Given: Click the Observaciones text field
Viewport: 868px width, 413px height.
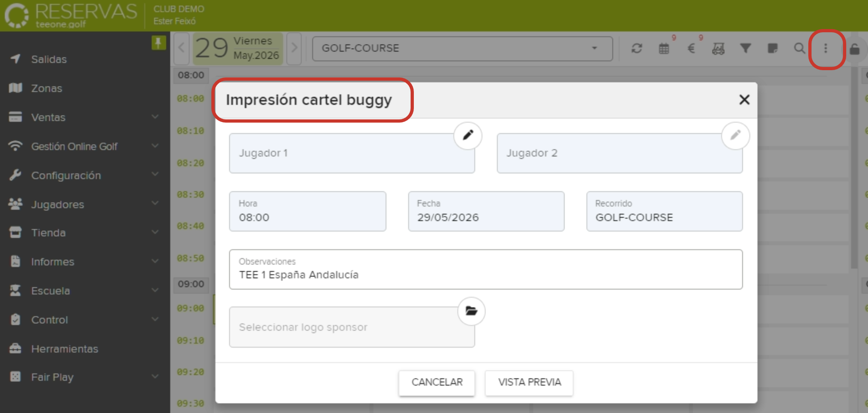Looking at the screenshot, I should pos(486,269).
